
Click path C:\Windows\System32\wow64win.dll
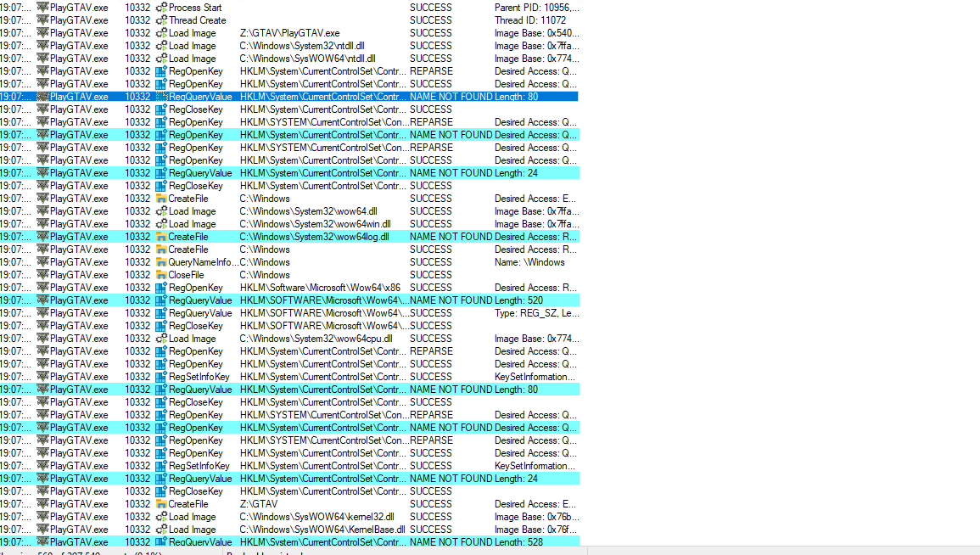point(315,224)
